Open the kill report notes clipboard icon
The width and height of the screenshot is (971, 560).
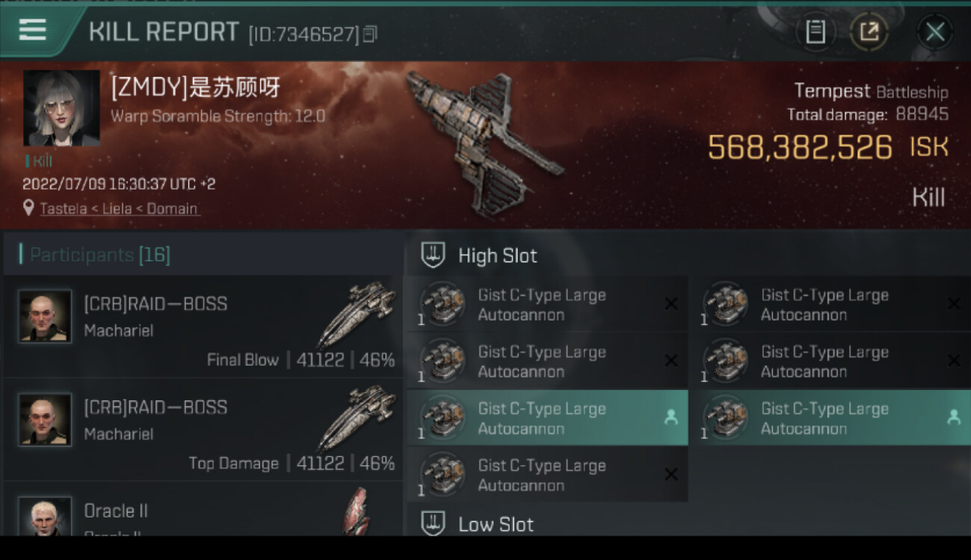[815, 32]
